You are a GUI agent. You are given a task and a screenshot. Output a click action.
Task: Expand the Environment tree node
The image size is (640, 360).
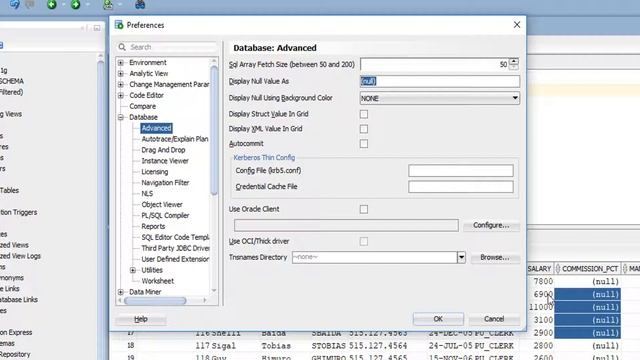tap(121, 63)
